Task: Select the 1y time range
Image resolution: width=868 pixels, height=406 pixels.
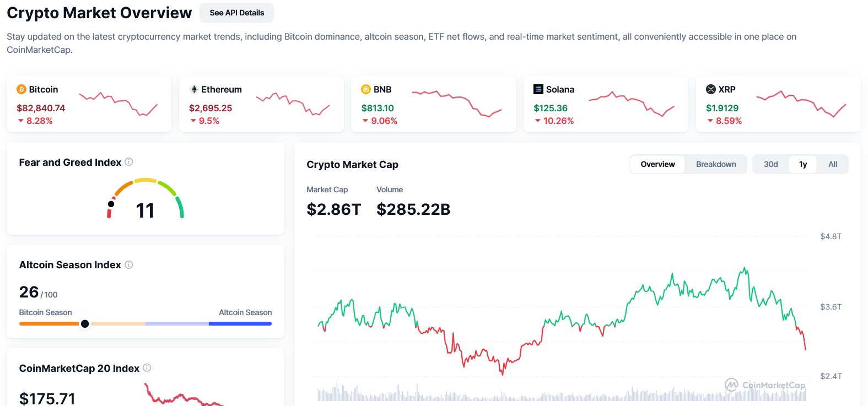Action: click(803, 164)
